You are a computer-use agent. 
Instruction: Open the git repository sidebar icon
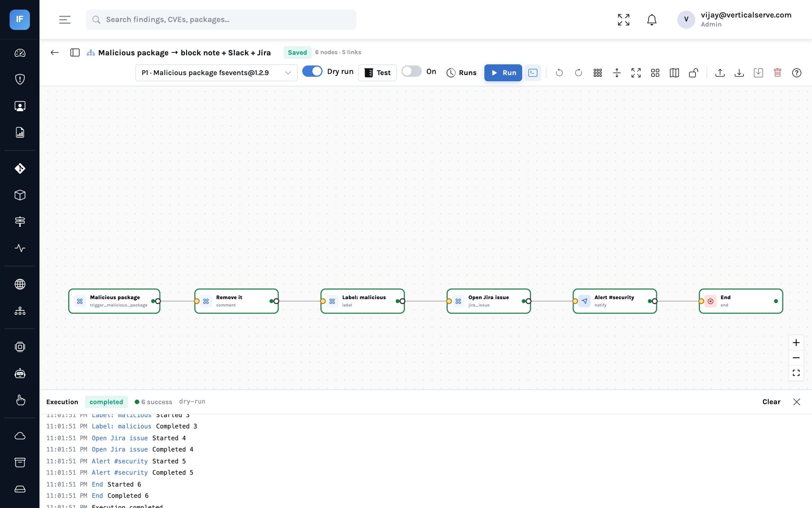pos(20,168)
